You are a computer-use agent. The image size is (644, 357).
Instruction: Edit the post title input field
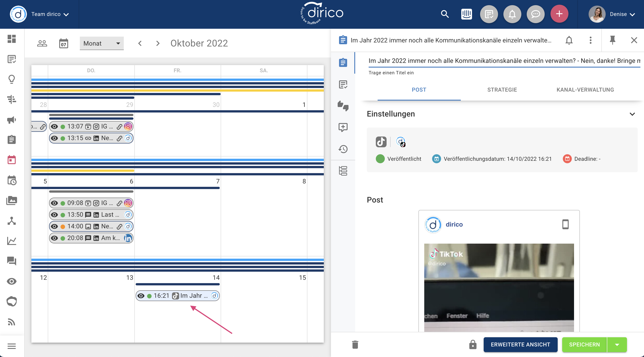click(504, 61)
